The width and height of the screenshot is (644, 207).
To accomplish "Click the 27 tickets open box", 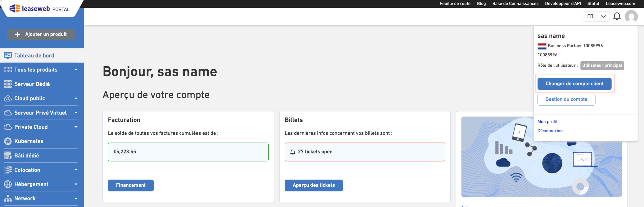I will (365, 152).
